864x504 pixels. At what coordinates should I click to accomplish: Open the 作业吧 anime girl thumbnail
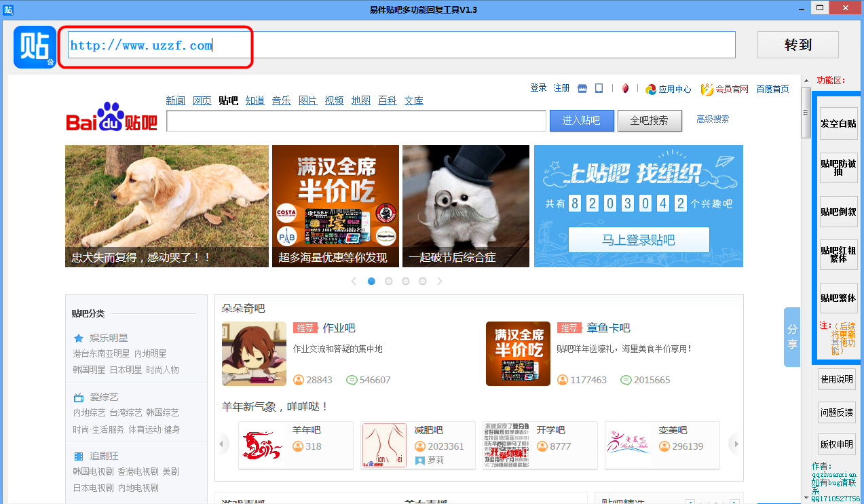[254, 353]
